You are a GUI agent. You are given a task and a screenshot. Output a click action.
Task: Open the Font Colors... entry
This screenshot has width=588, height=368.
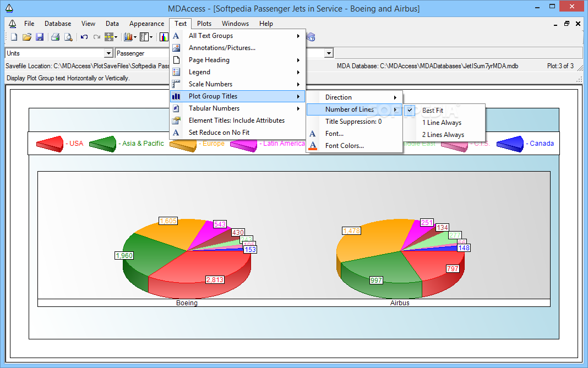click(x=355, y=145)
